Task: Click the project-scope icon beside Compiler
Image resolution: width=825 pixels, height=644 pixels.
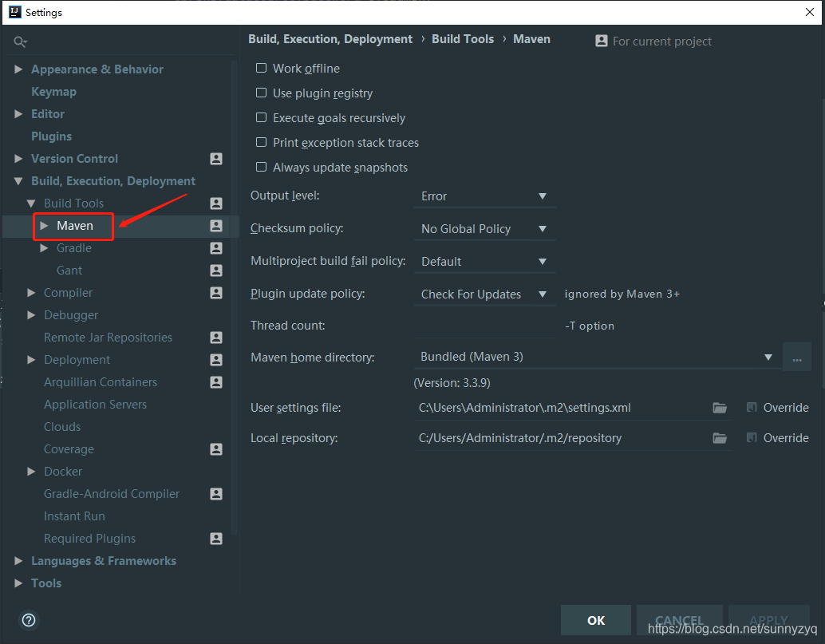Action: point(215,292)
